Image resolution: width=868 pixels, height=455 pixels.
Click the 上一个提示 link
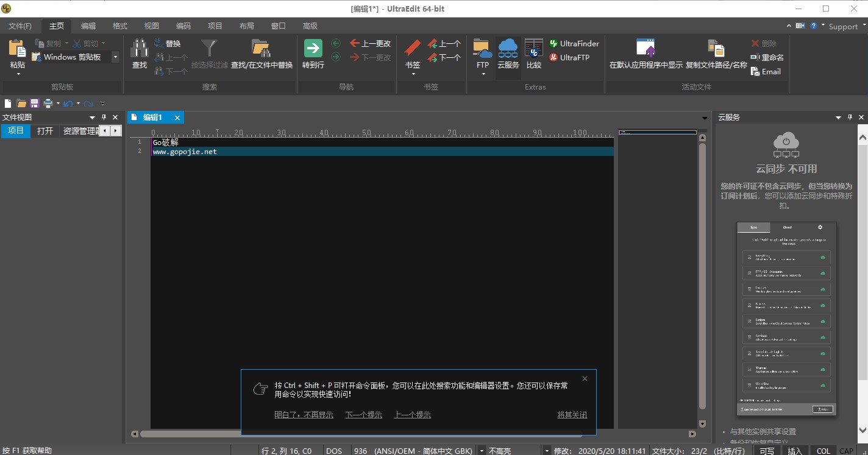[x=413, y=415]
